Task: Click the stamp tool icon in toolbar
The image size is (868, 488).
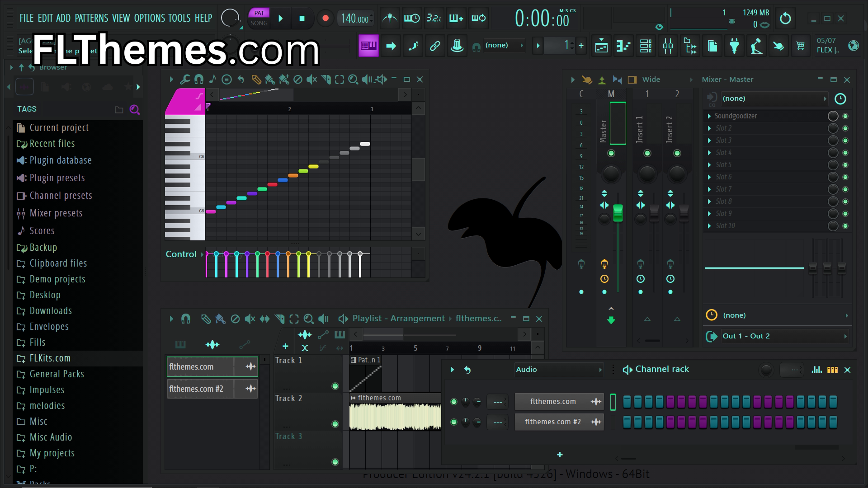Action: point(457,46)
